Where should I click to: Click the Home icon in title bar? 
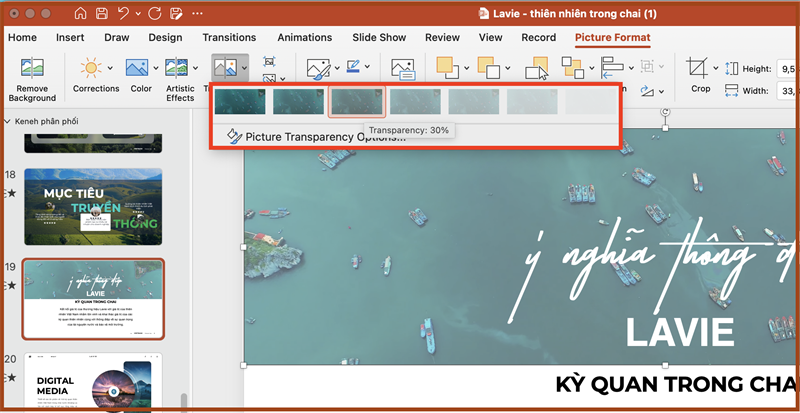point(80,14)
